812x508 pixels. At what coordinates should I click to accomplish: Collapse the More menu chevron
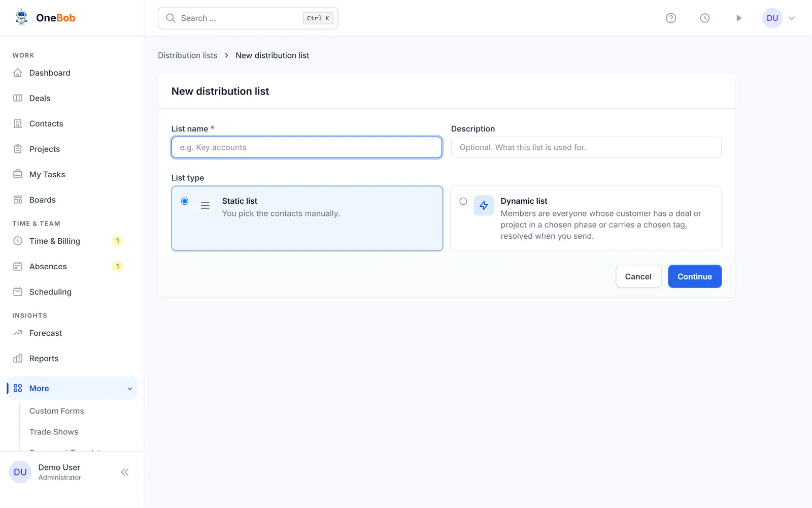130,389
